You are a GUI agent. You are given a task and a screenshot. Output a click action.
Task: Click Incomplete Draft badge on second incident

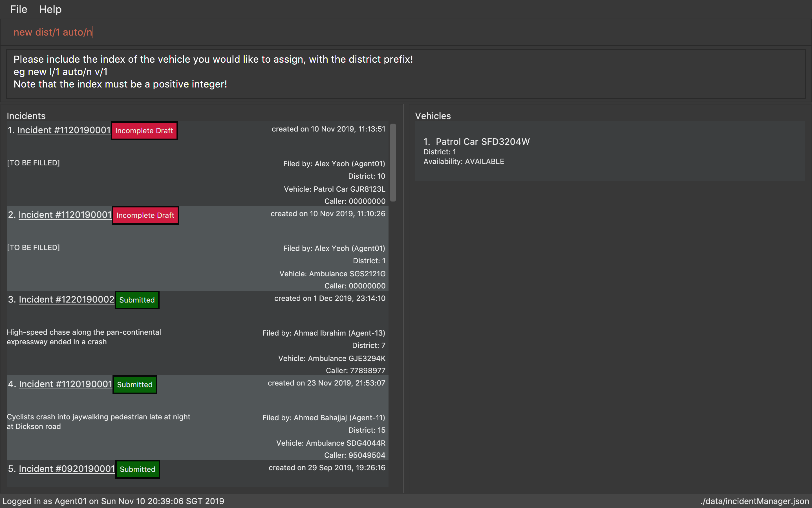coord(145,215)
